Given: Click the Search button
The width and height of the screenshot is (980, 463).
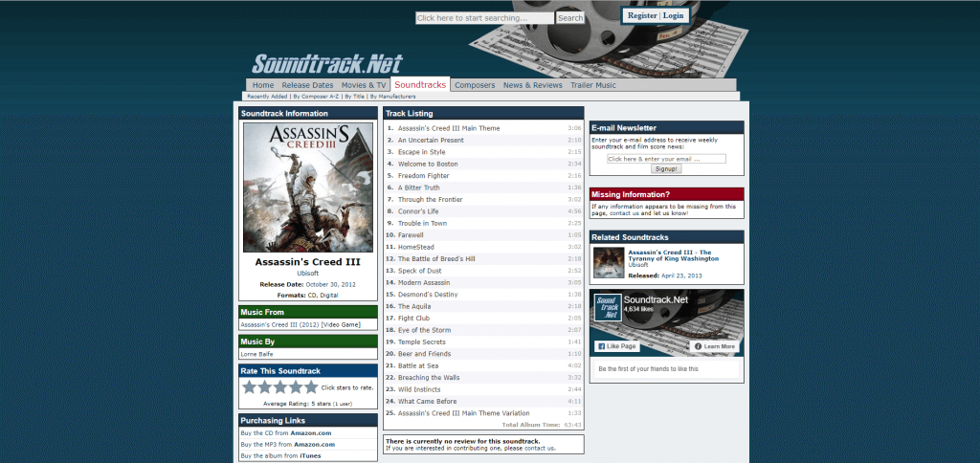Looking at the screenshot, I should click(x=570, y=18).
